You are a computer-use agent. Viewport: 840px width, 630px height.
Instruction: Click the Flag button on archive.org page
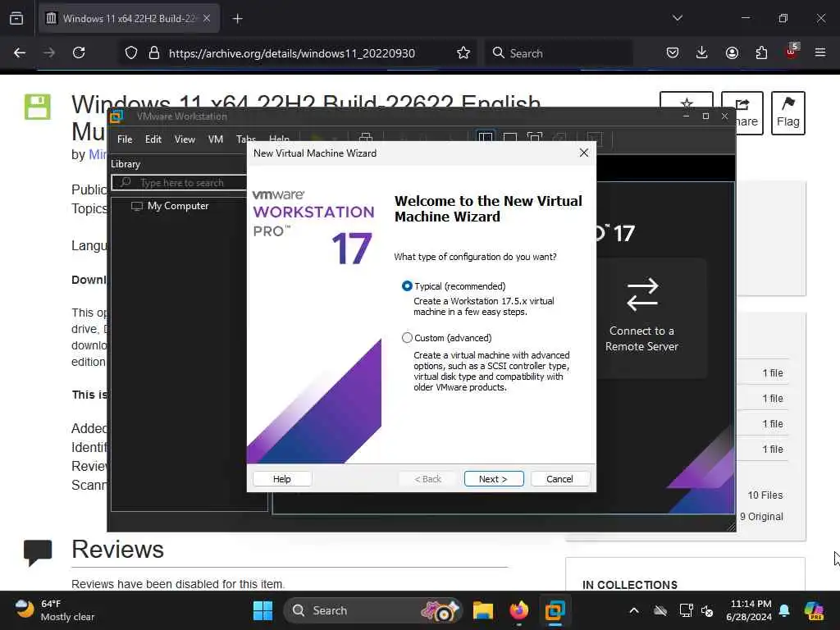(788, 113)
